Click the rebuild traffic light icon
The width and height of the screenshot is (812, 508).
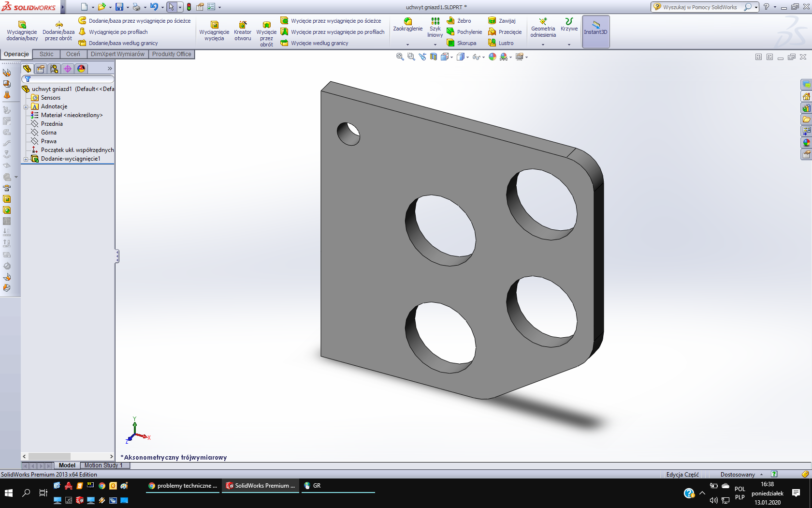click(189, 7)
